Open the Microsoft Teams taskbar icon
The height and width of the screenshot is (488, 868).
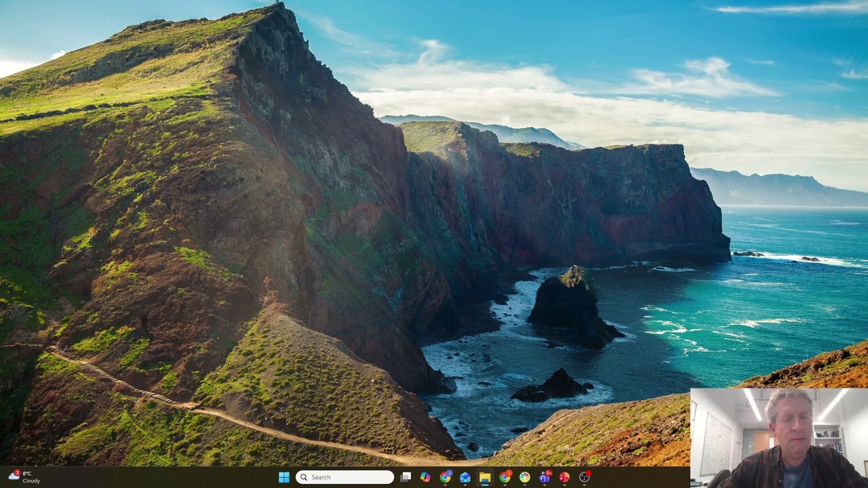(545, 477)
